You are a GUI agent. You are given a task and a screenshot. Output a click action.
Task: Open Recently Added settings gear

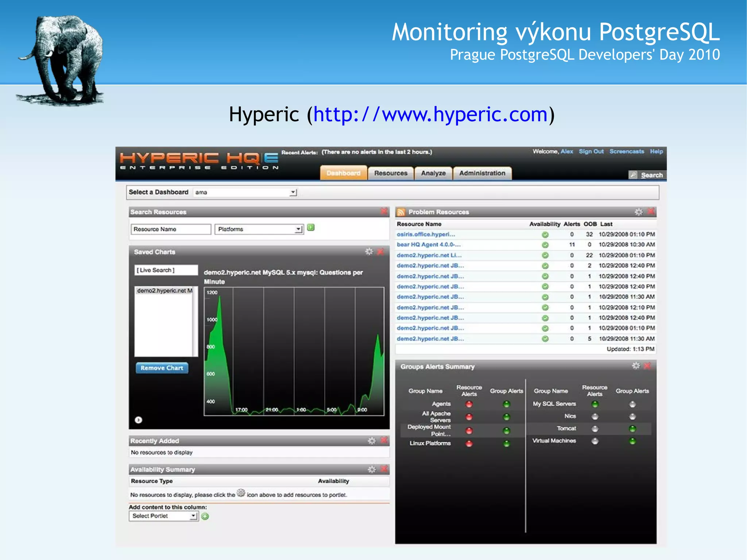pyautogui.click(x=372, y=441)
